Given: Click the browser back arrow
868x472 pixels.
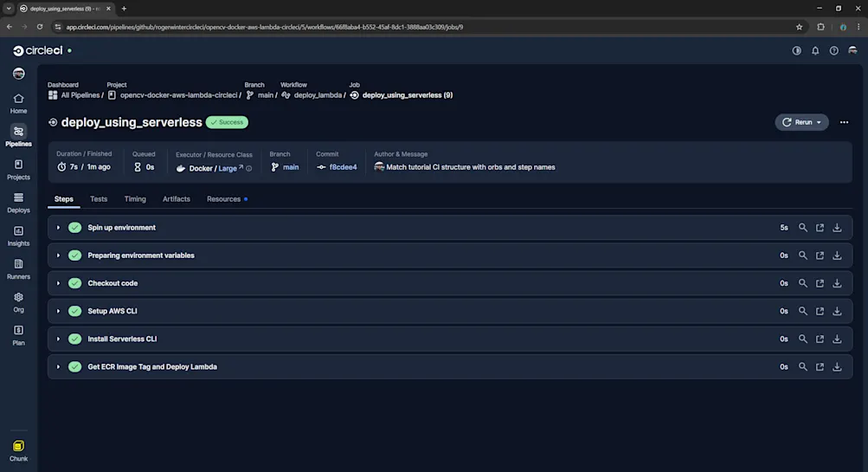Looking at the screenshot, I should 10,27.
